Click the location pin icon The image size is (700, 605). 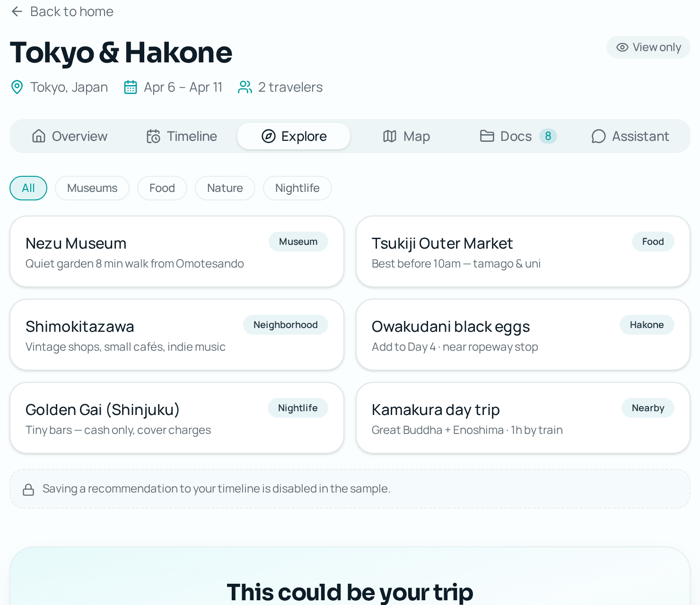coord(17,87)
